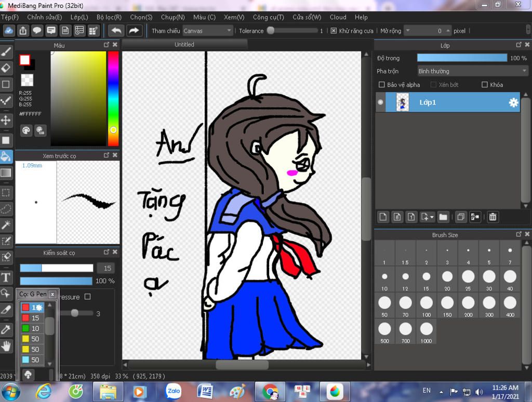Screen dimensions: 532x402
Task: Select the Select Pen tool
Action: click(x=6, y=241)
